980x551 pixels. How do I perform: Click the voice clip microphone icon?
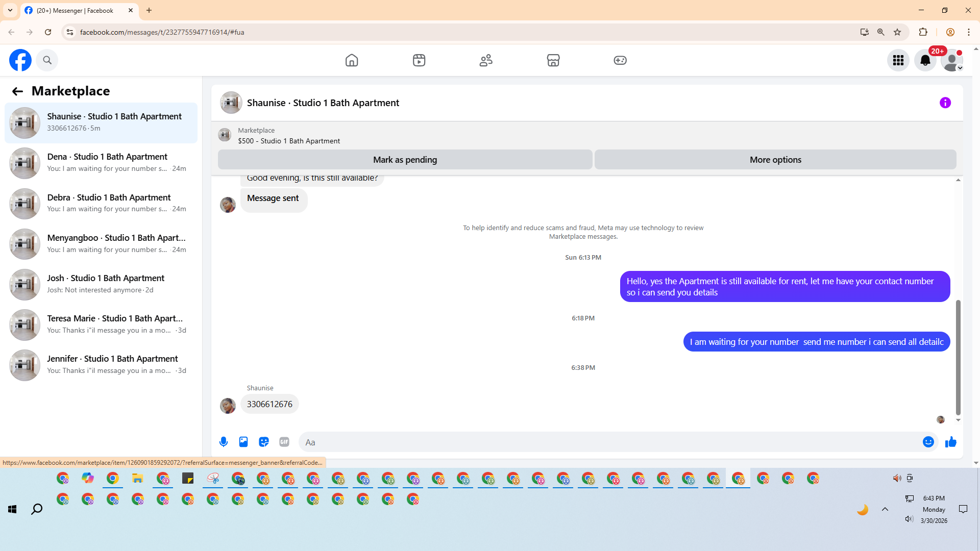pyautogui.click(x=224, y=442)
